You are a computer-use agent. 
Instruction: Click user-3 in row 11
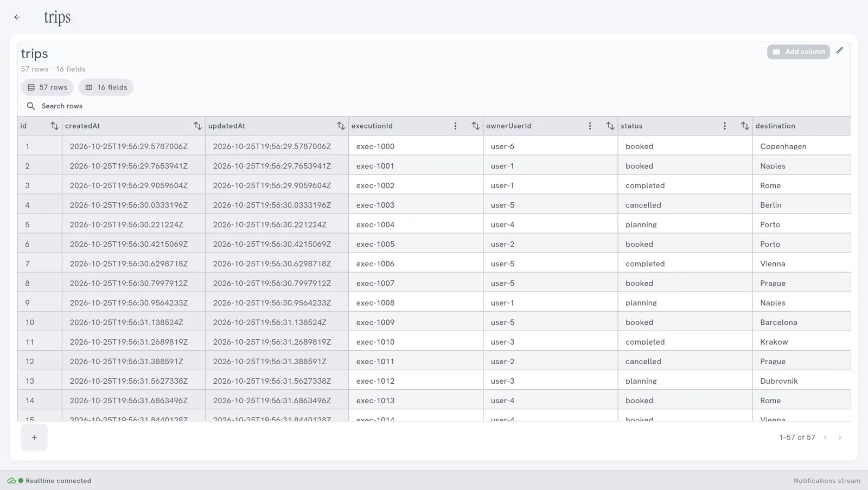click(x=550, y=342)
